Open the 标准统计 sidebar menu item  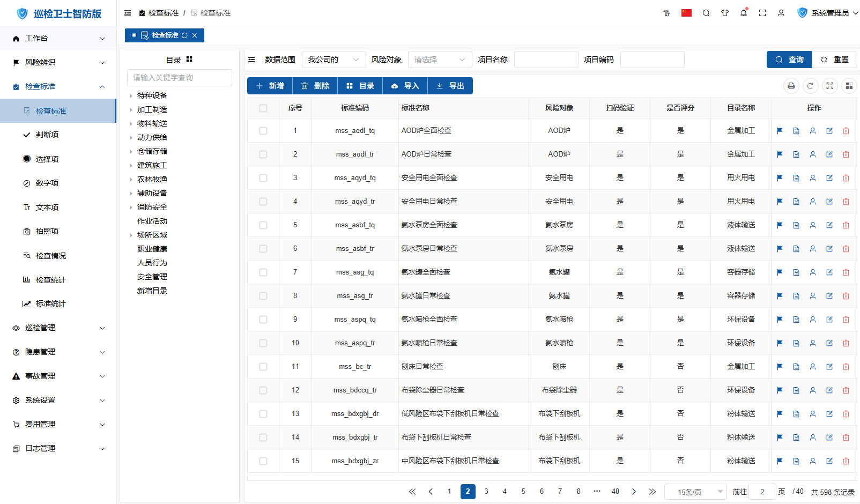click(58, 303)
